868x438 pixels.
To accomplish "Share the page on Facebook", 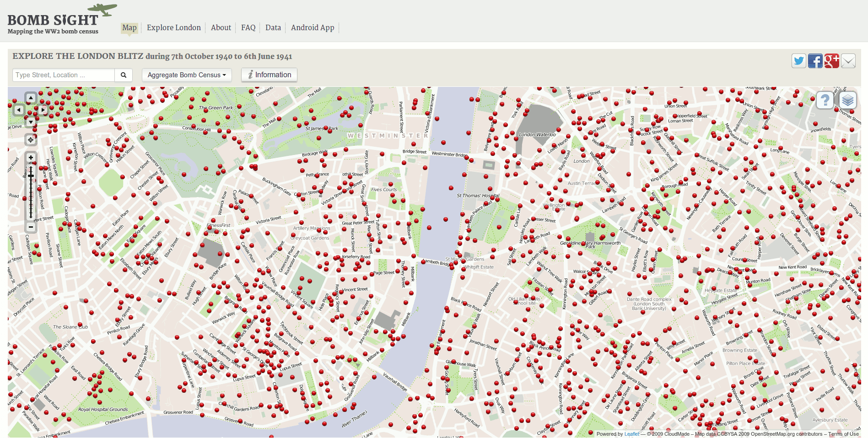I will 815,61.
